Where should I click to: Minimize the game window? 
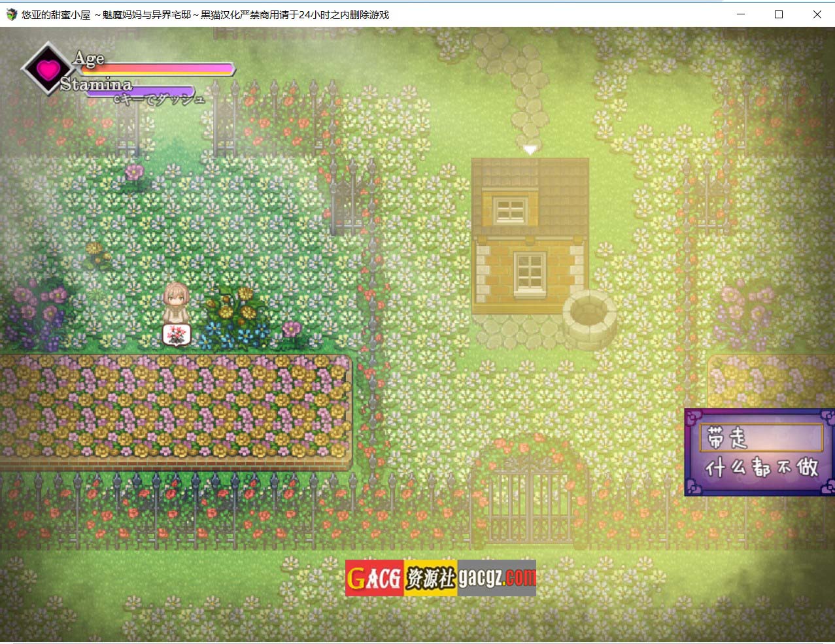click(741, 14)
